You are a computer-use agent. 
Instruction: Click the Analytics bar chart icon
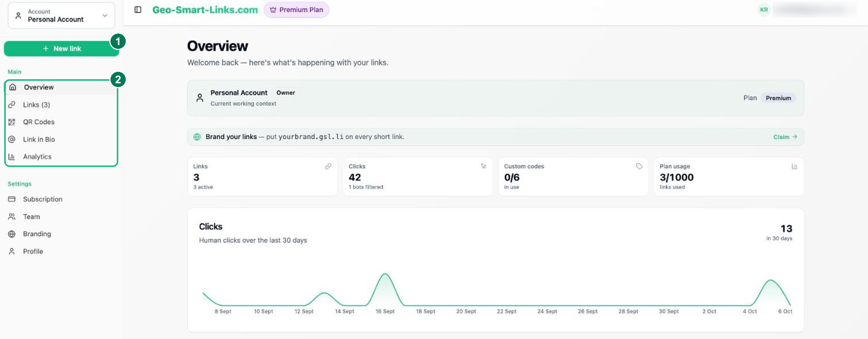pyautogui.click(x=11, y=156)
